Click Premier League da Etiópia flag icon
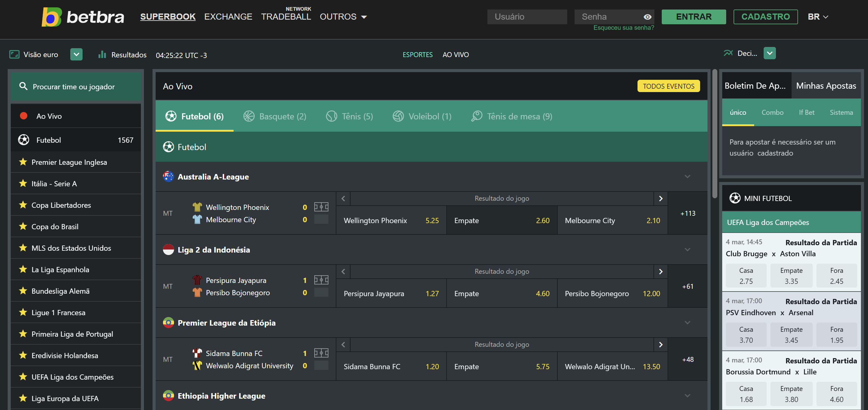The image size is (868, 410). coord(168,323)
